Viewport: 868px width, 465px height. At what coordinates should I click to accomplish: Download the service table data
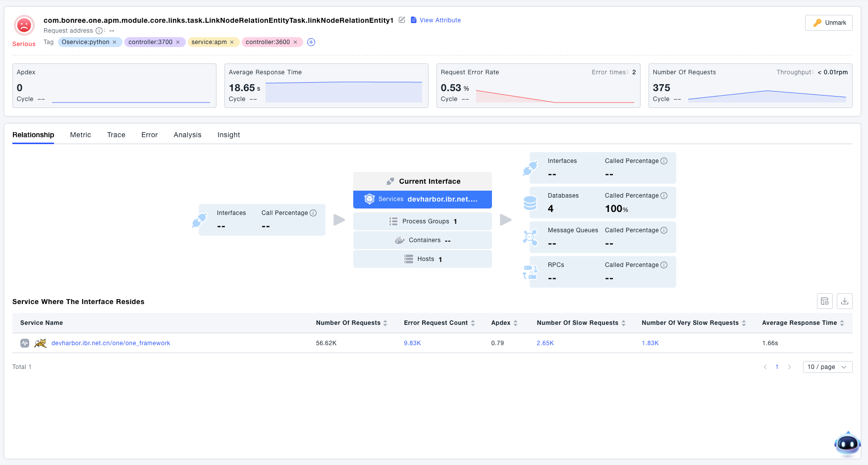click(845, 301)
